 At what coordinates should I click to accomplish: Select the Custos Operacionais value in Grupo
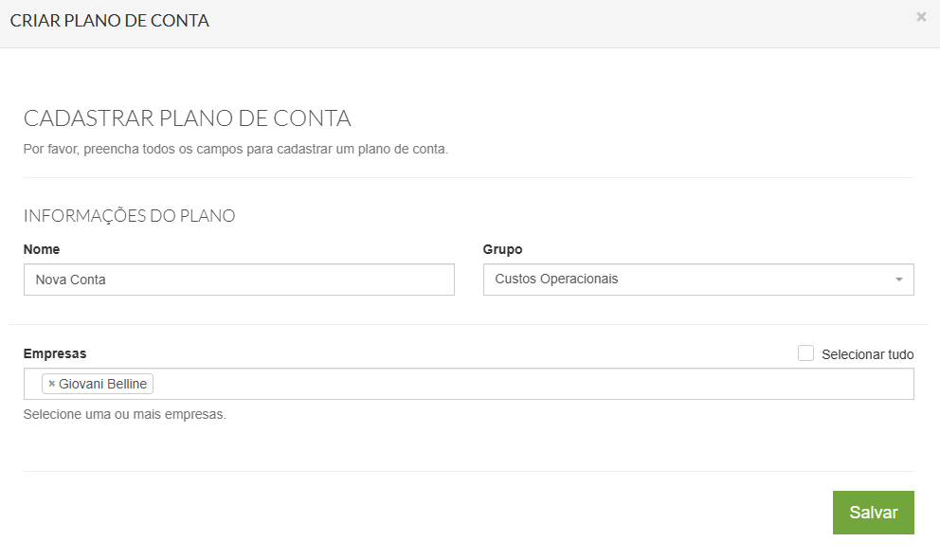pos(557,280)
